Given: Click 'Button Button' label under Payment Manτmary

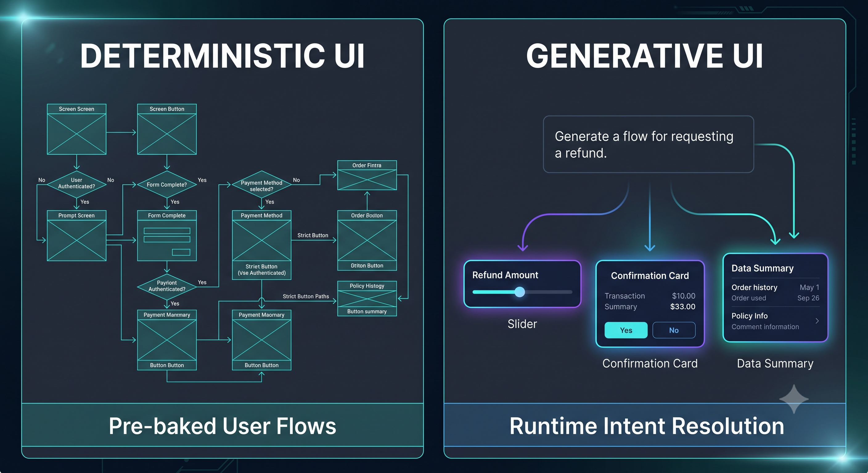Looking at the screenshot, I should pos(167,365).
